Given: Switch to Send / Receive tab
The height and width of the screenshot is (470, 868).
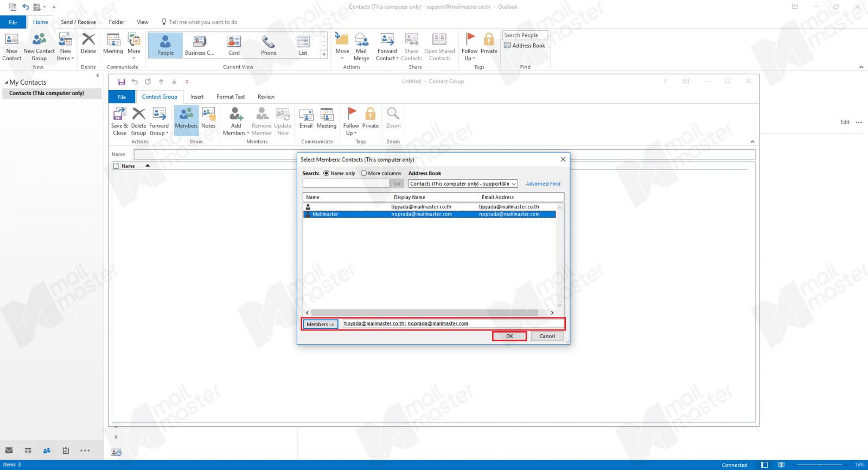Looking at the screenshot, I should (78, 22).
